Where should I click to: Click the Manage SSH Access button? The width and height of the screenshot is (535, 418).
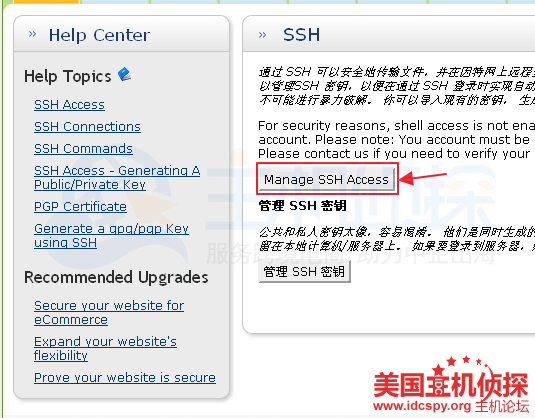click(x=327, y=179)
